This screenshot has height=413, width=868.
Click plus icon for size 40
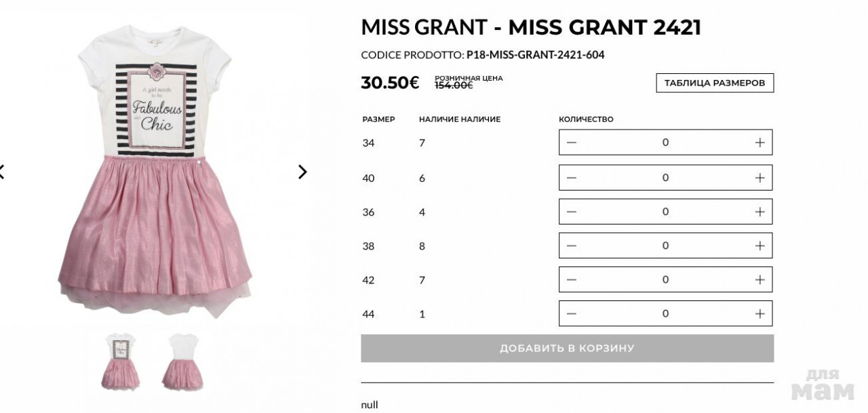click(x=759, y=178)
